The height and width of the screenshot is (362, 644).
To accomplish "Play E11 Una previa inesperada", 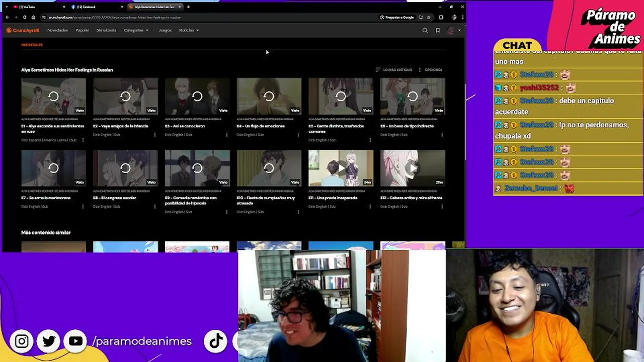I will pyautogui.click(x=341, y=168).
